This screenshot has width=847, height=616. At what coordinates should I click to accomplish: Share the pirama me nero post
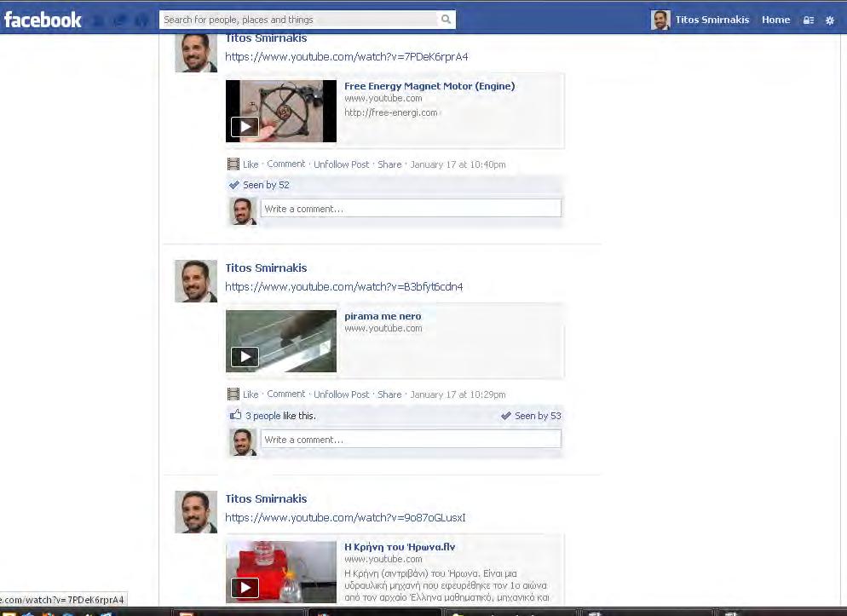click(x=389, y=394)
